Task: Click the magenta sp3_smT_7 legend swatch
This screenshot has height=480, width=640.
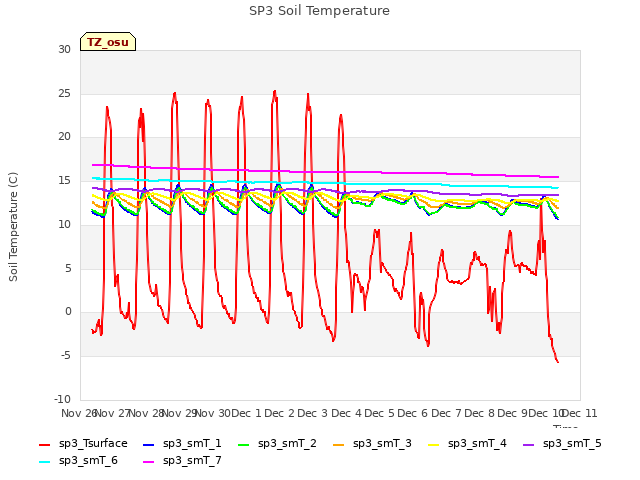Action: (149, 462)
